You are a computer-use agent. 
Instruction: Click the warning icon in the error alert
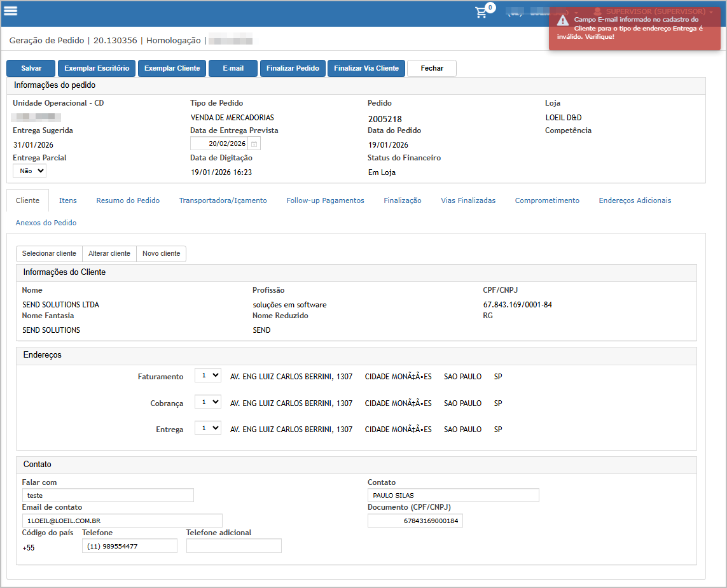tap(562, 21)
